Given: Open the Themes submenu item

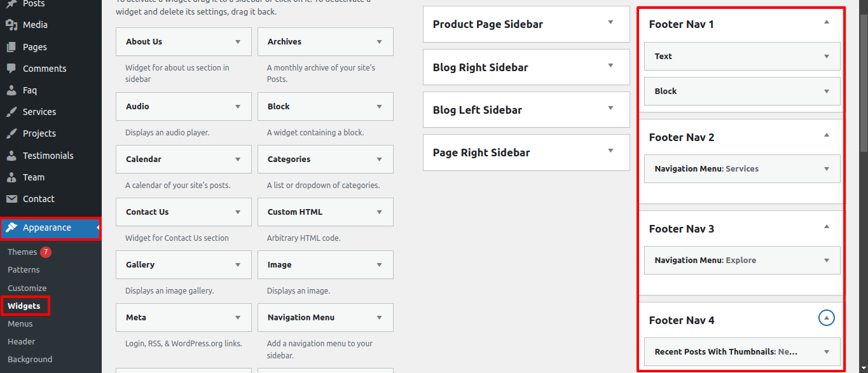Looking at the screenshot, I should (22, 252).
